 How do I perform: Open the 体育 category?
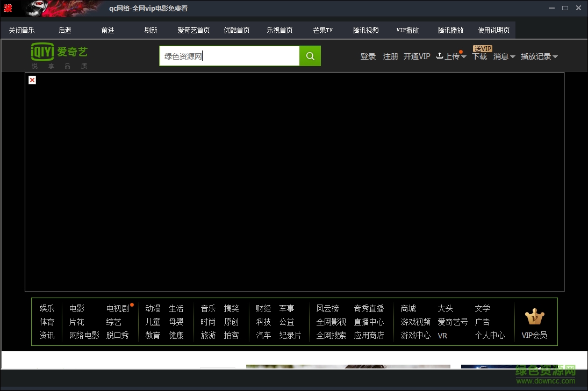click(47, 322)
